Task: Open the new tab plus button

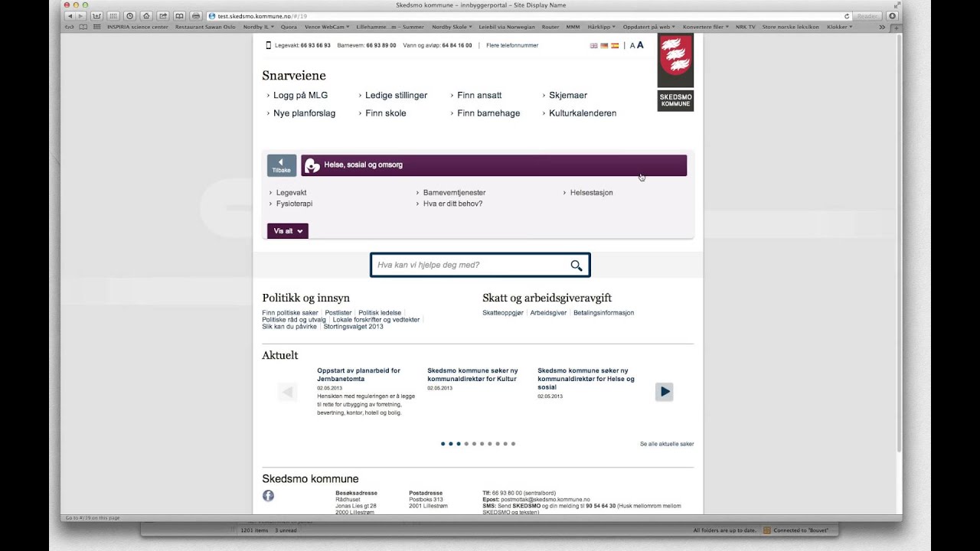Action: point(897,27)
